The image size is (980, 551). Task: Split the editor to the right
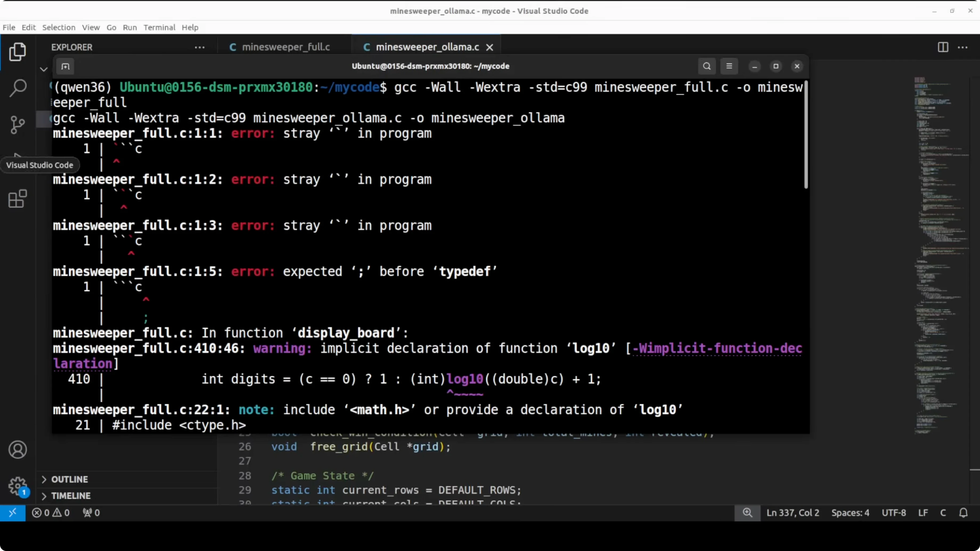943,47
